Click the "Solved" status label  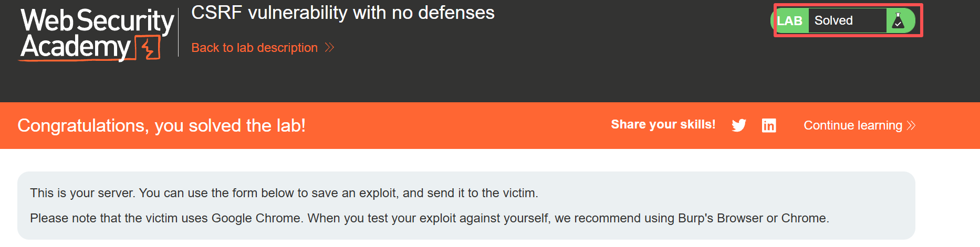833,21
